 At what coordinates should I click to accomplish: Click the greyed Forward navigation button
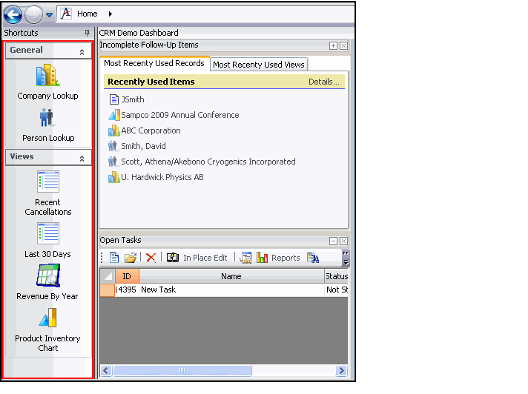[34, 14]
